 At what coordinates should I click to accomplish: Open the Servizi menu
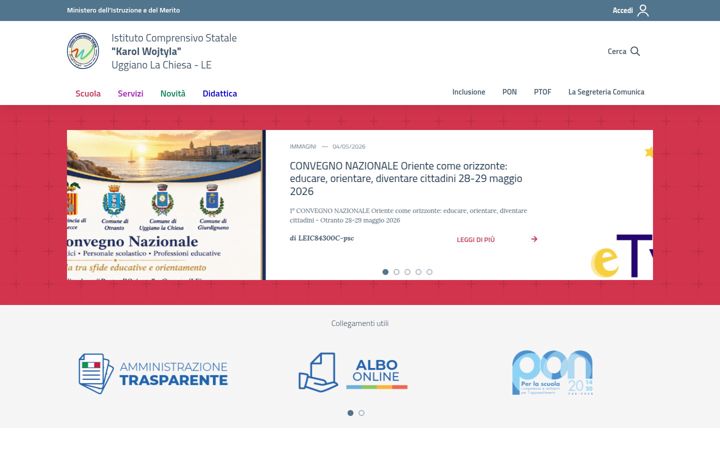coord(130,93)
